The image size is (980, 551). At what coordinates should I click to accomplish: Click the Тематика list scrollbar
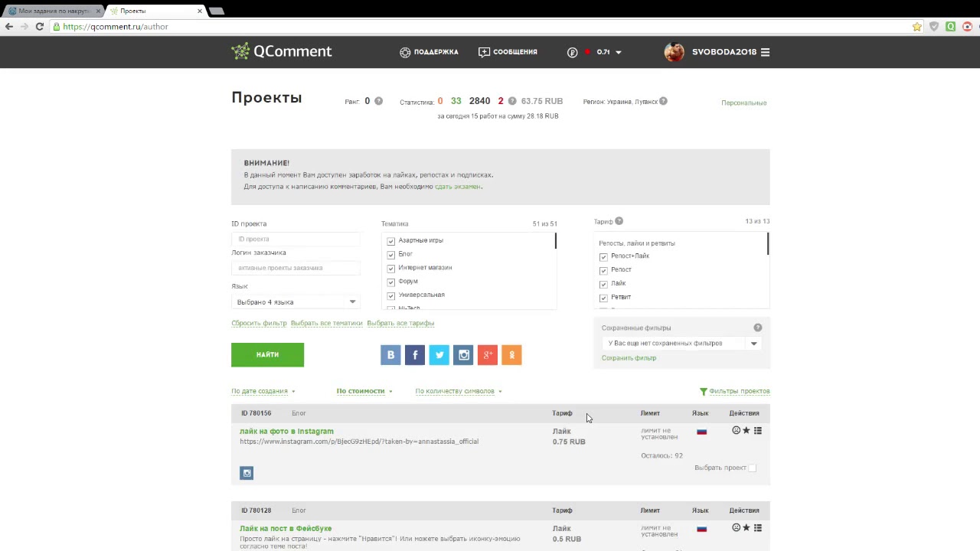point(555,241)
